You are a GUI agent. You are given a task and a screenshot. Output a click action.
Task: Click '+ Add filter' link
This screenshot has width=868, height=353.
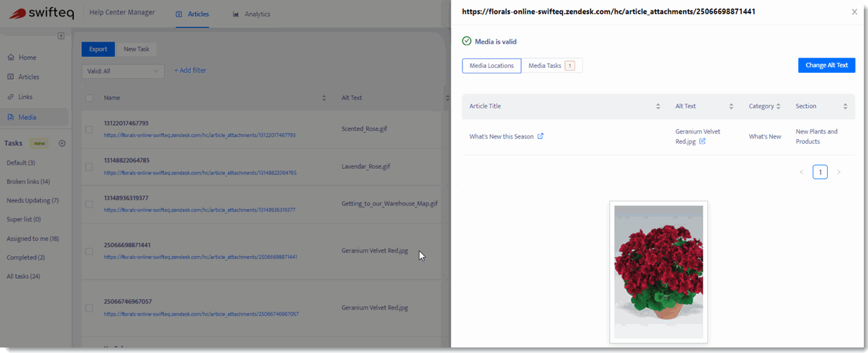point(190,71)
